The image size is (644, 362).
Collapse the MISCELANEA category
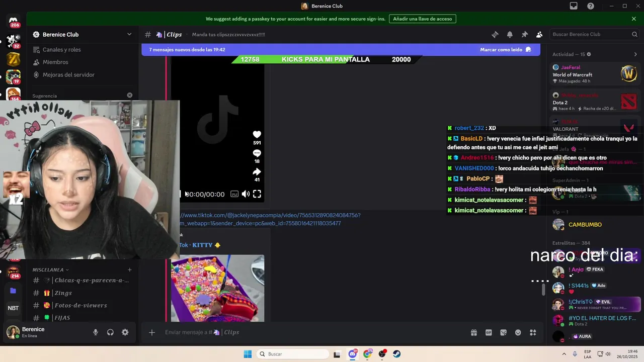coord(50,269)
